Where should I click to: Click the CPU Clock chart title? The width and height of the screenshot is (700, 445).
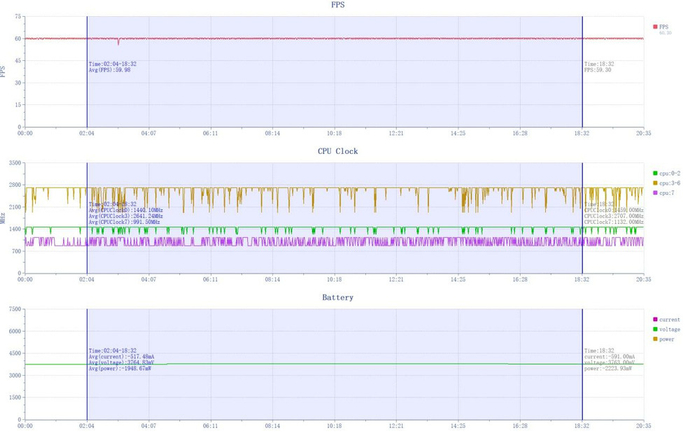pos(338,151)
